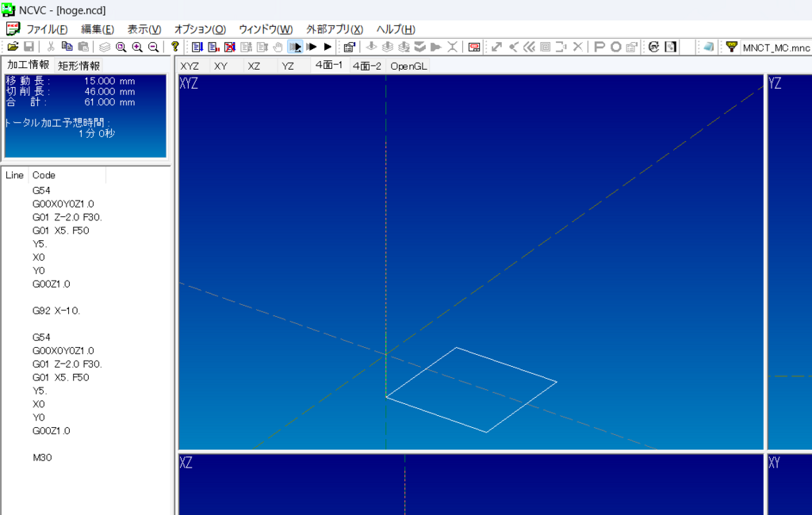The width and height of the screenshot is (812, 515).
Task: Select the XYZ view tab
Action: click(x=190, y=67)
